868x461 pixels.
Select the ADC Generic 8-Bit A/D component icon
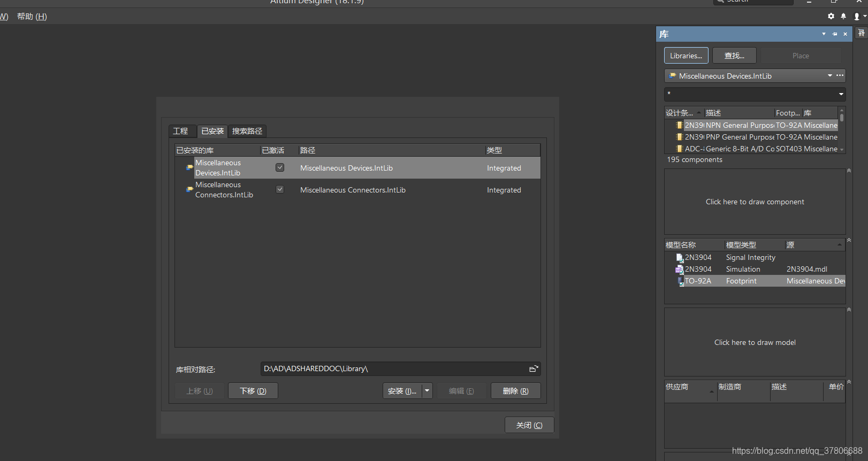point(680,149)
